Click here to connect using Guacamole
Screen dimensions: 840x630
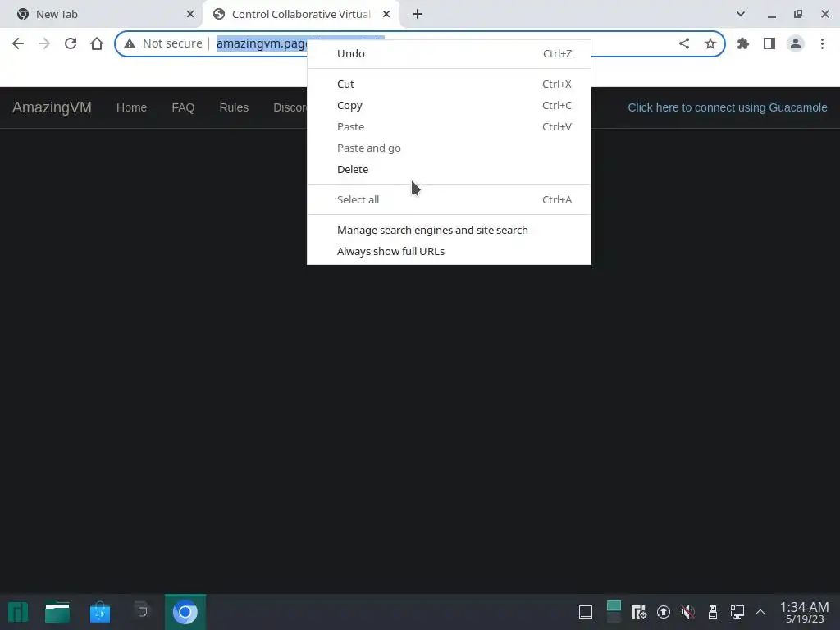728,107
